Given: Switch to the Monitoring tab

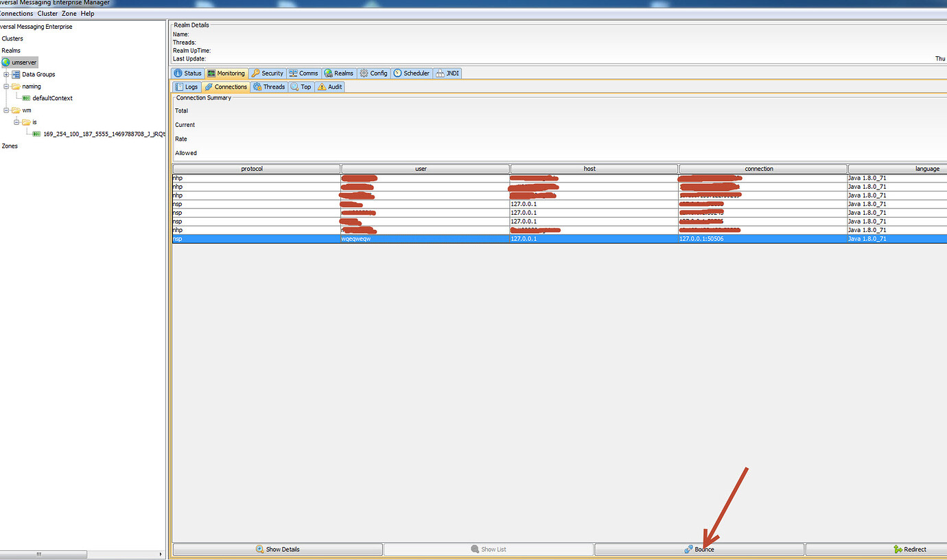Looking at the screenshot, I should click(226, 73).
